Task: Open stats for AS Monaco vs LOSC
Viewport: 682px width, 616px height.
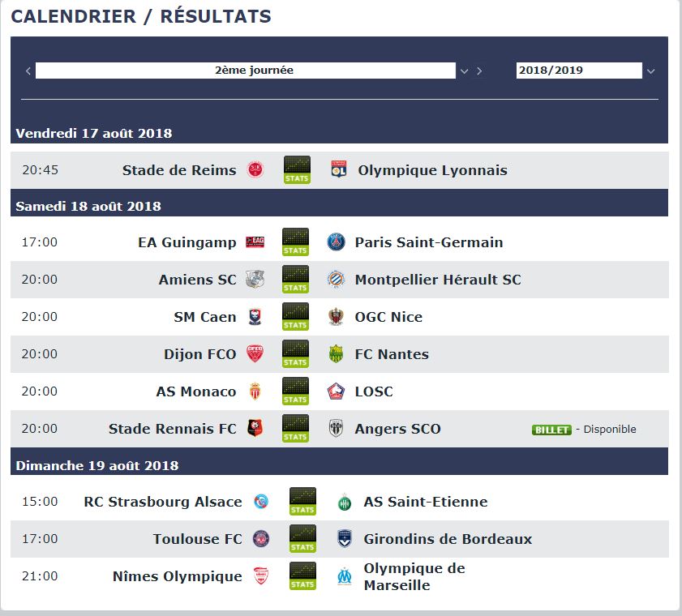Action: click(295, 391)
